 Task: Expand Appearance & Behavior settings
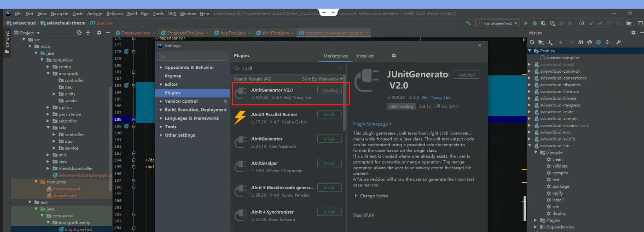(161, 67)
